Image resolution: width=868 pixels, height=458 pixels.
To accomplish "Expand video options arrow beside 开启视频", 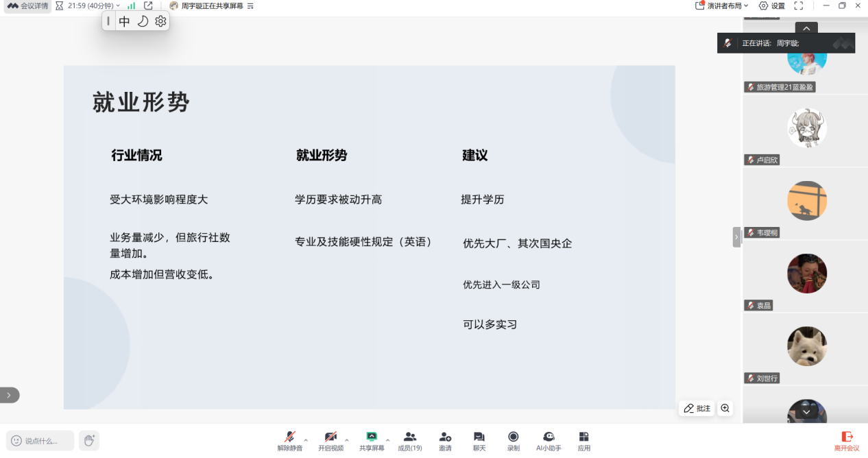I will (346, 439).
